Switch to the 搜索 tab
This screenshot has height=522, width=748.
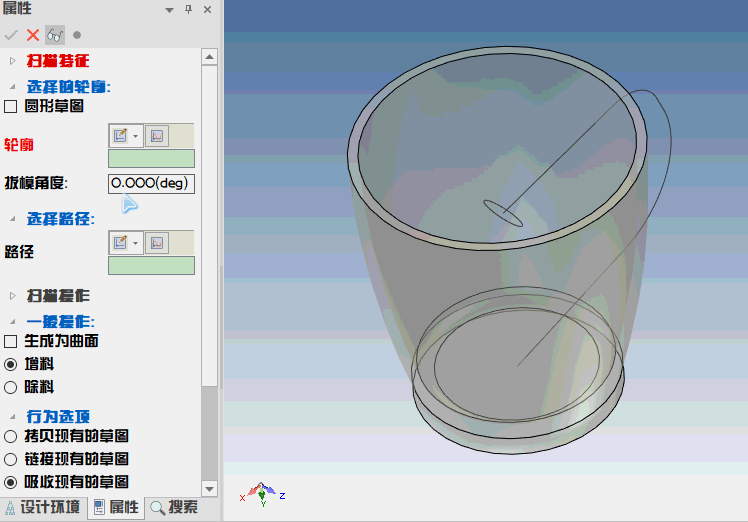point(174,507)
